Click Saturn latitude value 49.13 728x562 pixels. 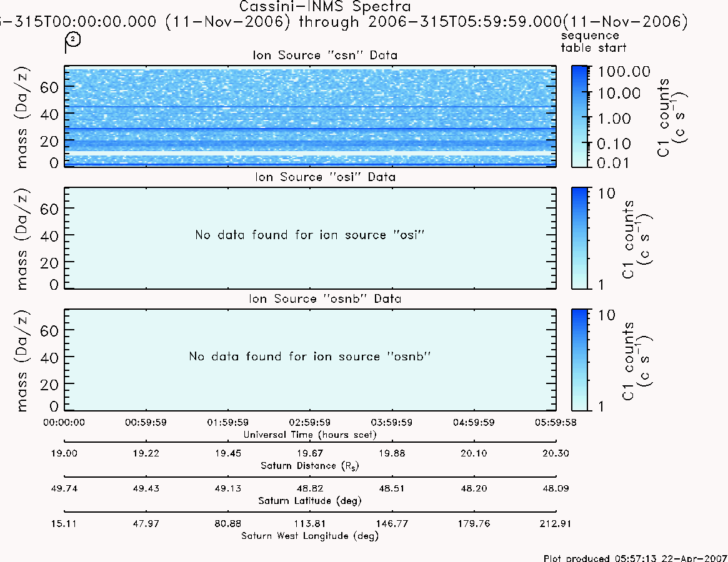(228, 489)
